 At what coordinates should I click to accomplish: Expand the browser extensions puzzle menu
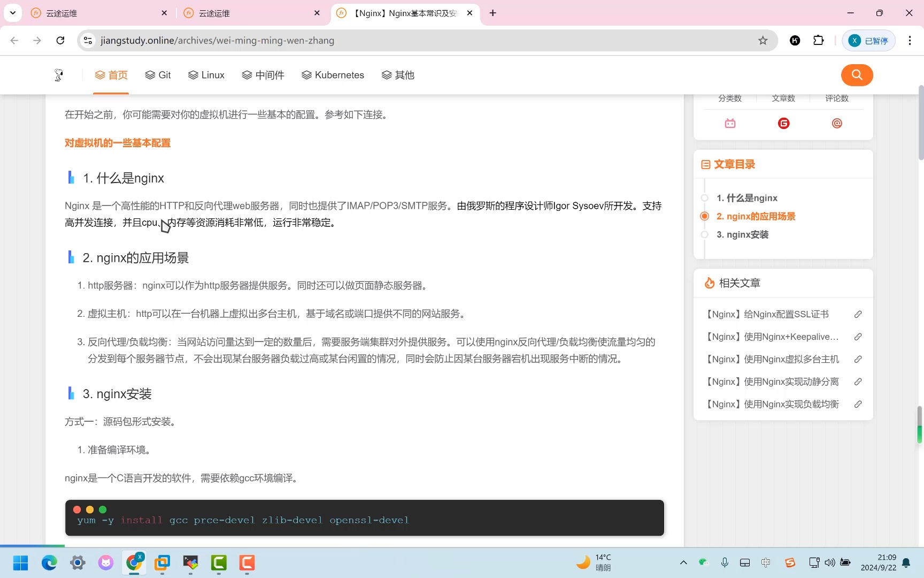point(818,40)
